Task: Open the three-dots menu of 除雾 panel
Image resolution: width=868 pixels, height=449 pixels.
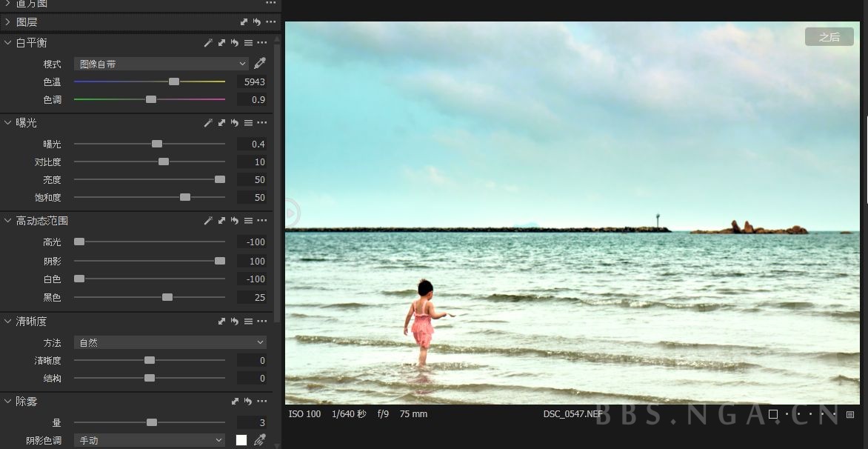Action: 262,402
